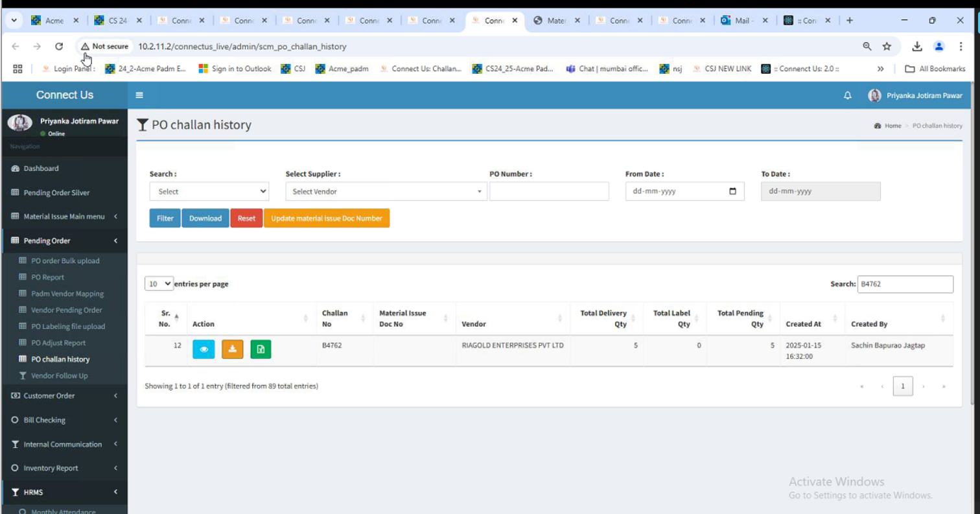Collapse Pending Order sidebar section
Screen dimensions: 980x514
[x=64, y=240]
